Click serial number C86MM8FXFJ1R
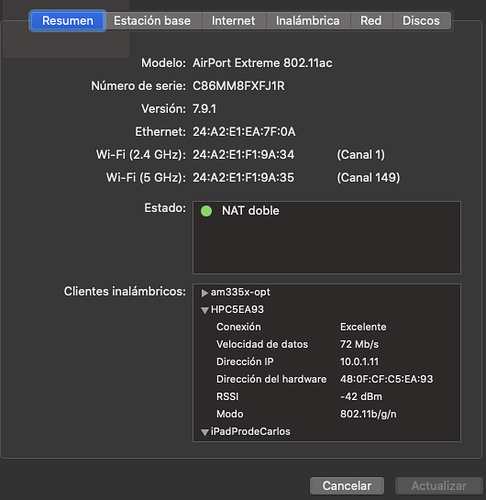The height and width of the screenshot is (500, 486). 239,86
